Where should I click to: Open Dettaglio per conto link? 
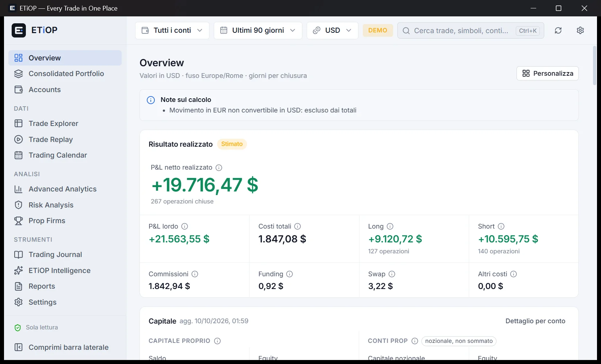tap(535, 321)
